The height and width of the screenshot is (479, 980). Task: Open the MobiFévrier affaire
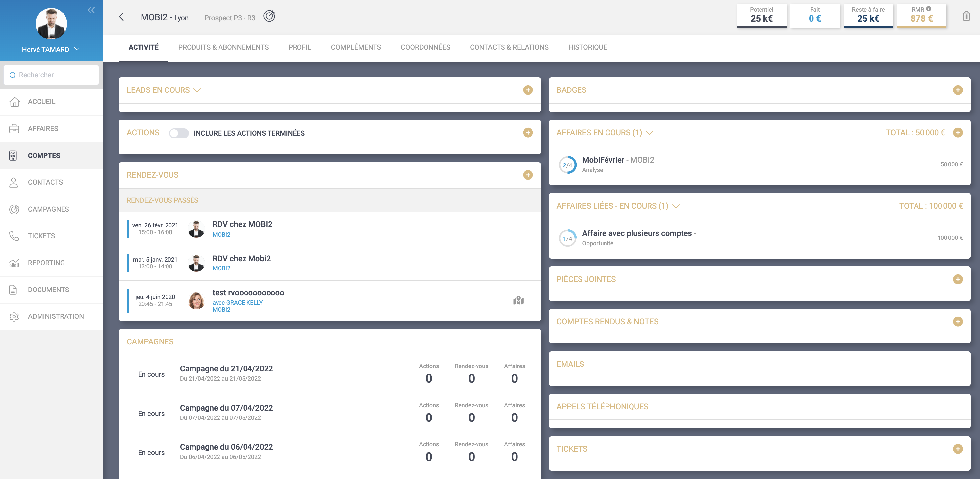click(603, 160)
